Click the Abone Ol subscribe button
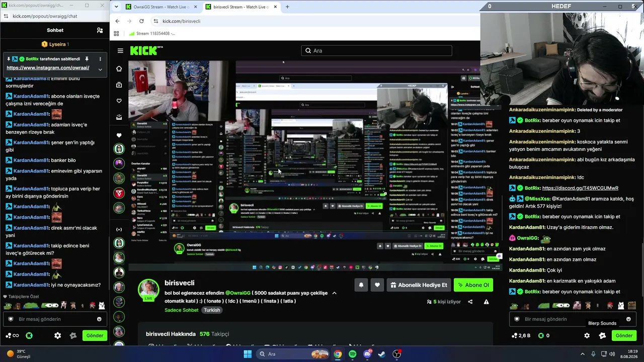This screenshot has height=362, width=644. (473, 285)
